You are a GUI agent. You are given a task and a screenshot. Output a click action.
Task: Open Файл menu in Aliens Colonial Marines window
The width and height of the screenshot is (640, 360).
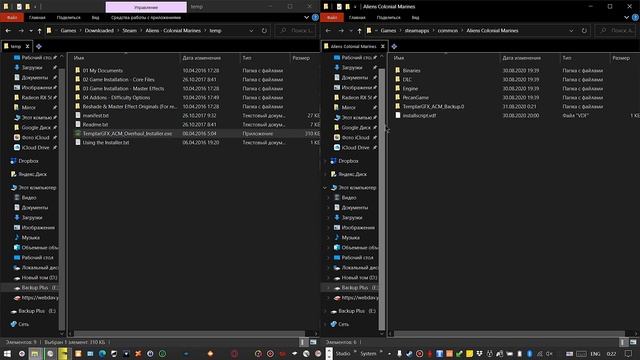(x=332, y=18)
